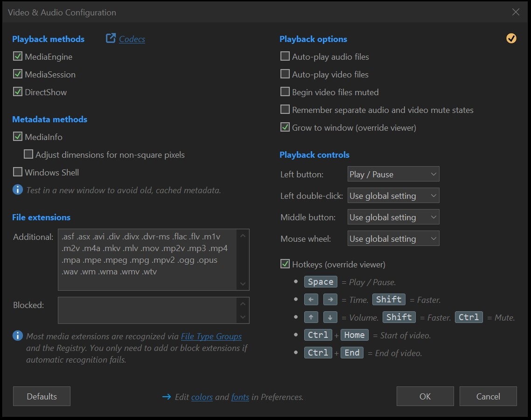Open the Codecs link
Image resolution: width=531 pixels, height=420 pixels.
point(132,39)
